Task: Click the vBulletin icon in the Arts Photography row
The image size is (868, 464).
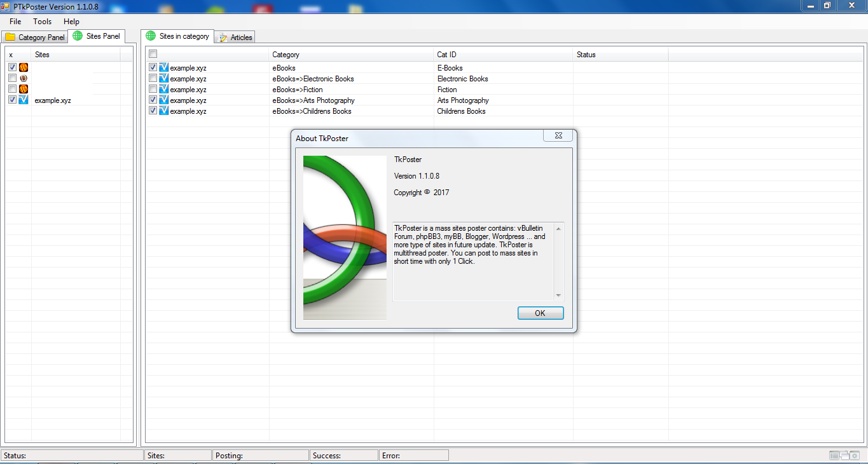Action: (163, 100)
